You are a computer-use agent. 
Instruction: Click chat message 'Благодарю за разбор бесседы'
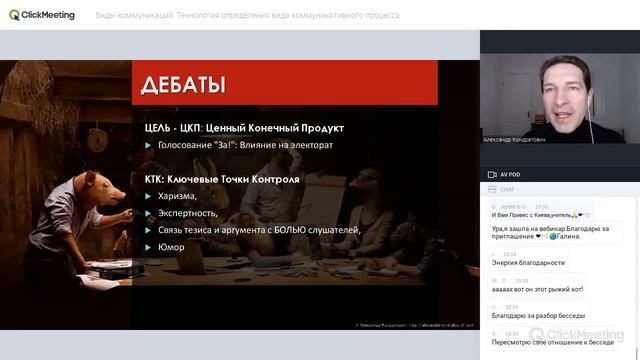click(538, 316)
